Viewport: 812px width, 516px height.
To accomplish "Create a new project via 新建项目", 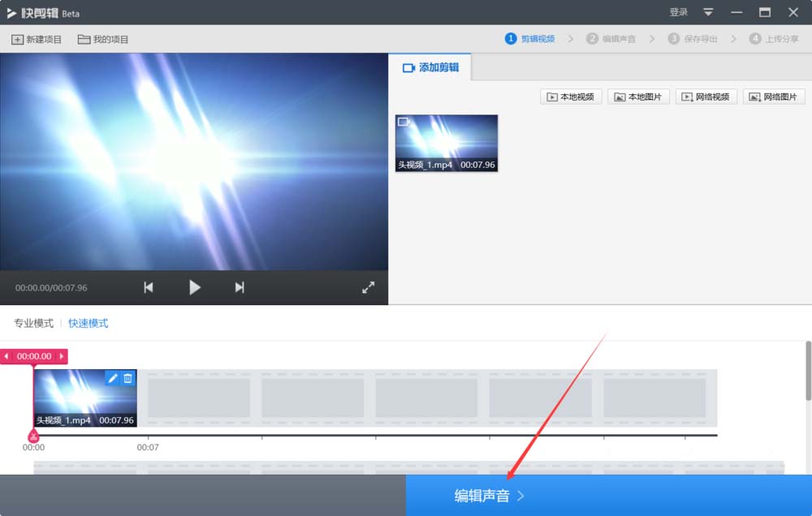I will coord(36,38).
